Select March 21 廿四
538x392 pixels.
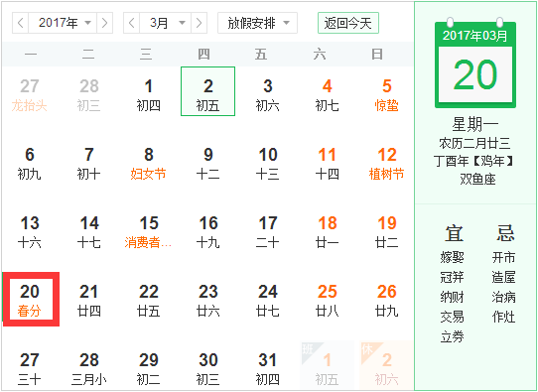[x=89, y=300]
